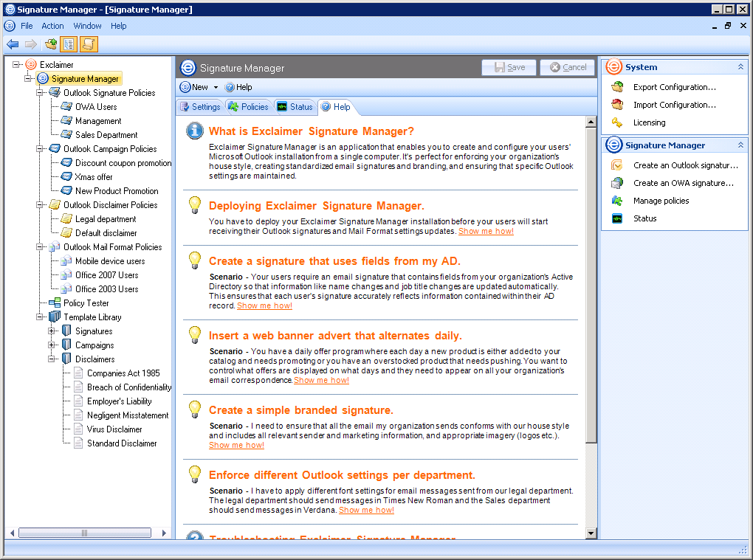753x560 pixels.
Task: Click the Cancel button
Action: pos(568,67)
